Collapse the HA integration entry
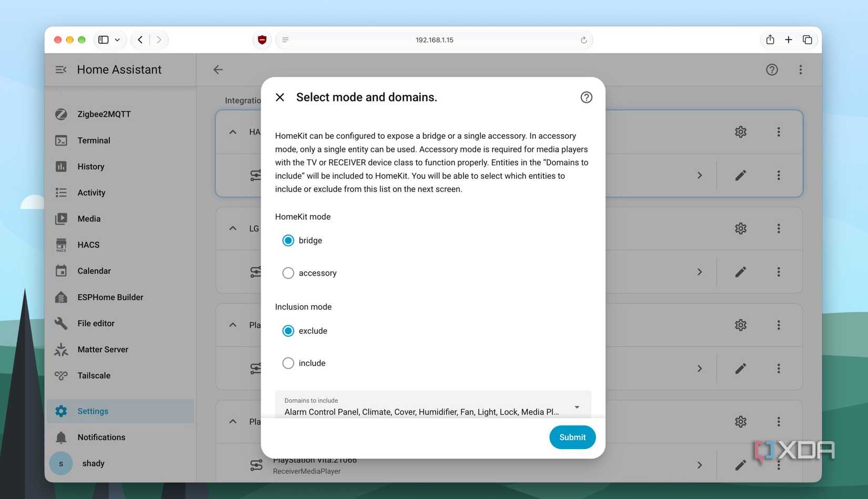Image resolution: width=868 pixels, height=499 pixels. click(x=233, y=132)
